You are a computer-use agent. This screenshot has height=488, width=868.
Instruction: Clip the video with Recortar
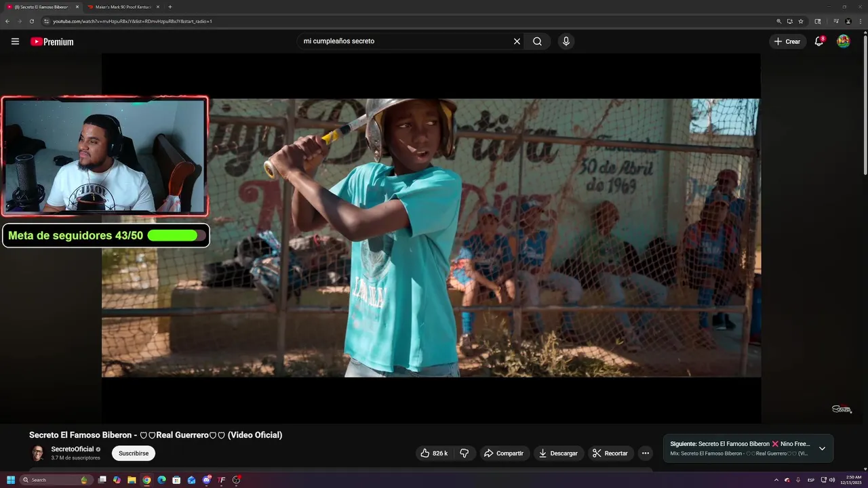click(x=610, y=453)
